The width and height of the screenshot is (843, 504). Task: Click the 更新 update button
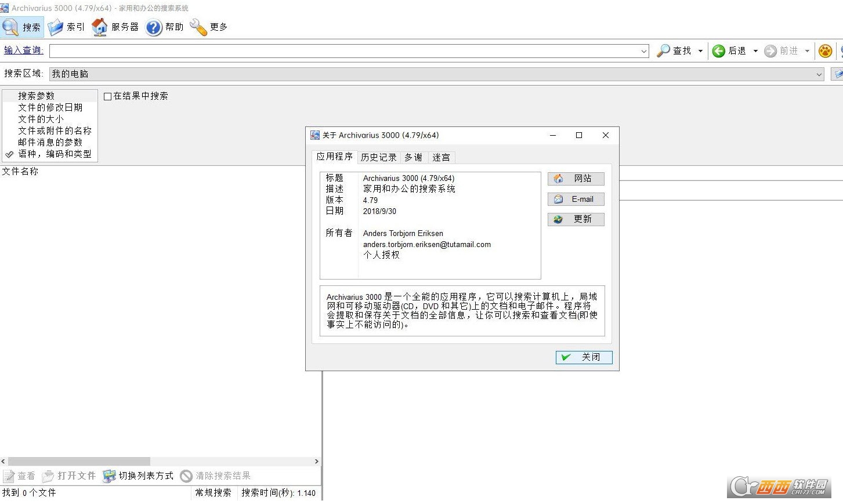coord(576,219)
